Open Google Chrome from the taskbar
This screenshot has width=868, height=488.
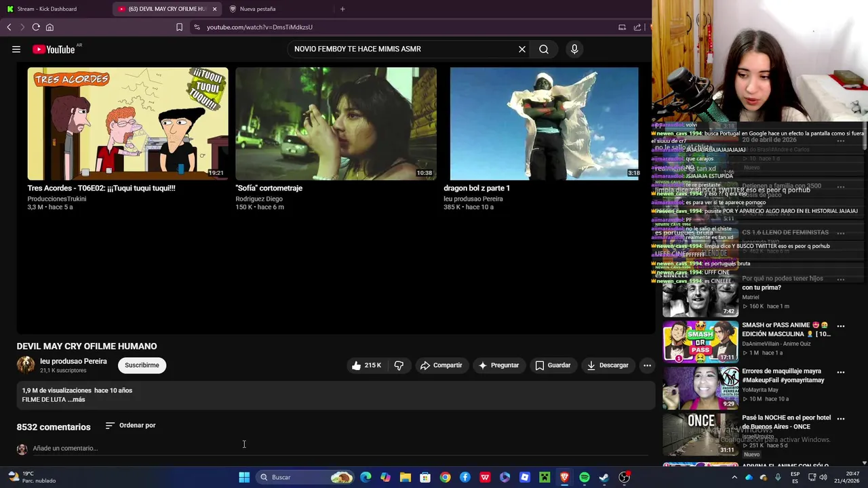click(445, 477)
